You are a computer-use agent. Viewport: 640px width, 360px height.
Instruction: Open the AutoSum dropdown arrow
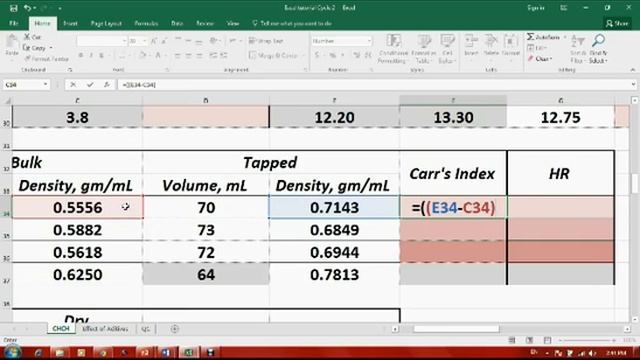tap(565, 37)
